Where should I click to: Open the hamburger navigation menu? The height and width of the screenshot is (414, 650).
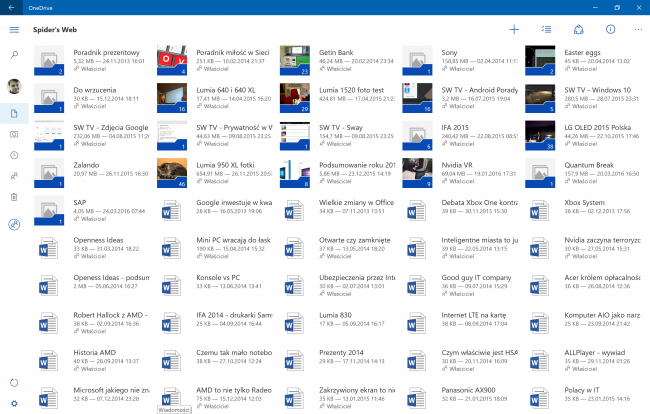point(14,29)
